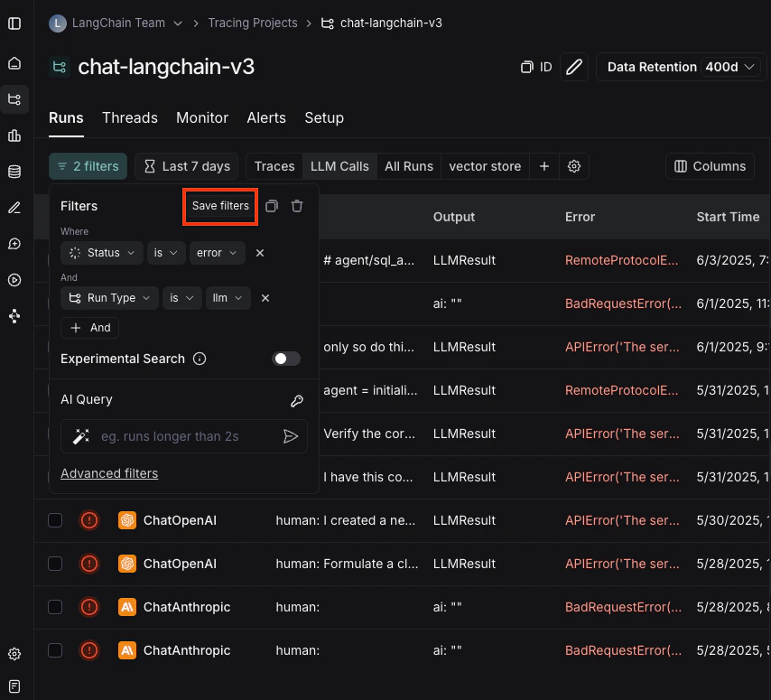Click the Error column header
The image size is (771, 700).
580,217
